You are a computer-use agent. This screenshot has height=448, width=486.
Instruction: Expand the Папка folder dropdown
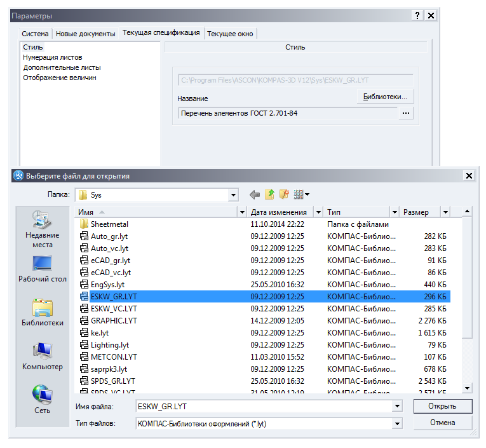pyautogui.click(x=233, y=195)
